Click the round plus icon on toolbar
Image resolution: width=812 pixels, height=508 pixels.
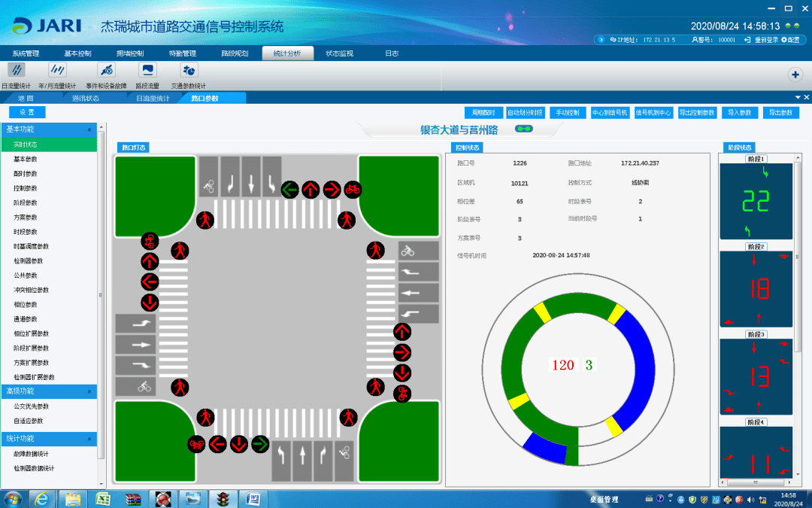[x=795, y=75]
